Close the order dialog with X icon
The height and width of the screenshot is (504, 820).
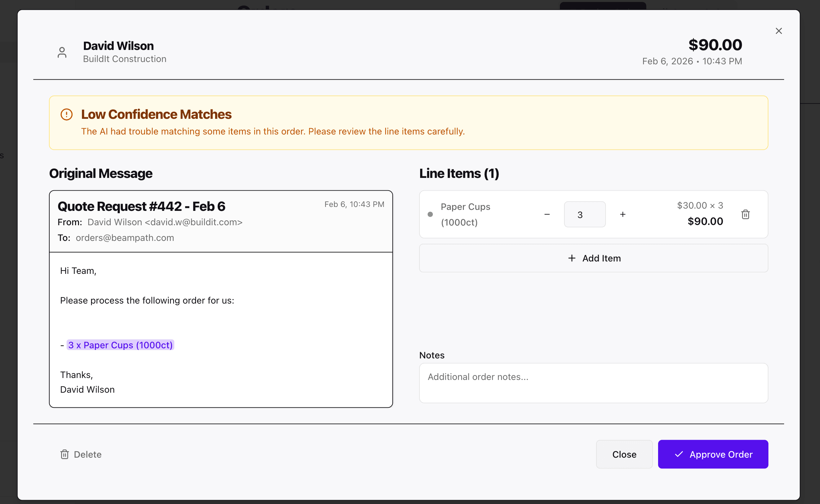779,31
